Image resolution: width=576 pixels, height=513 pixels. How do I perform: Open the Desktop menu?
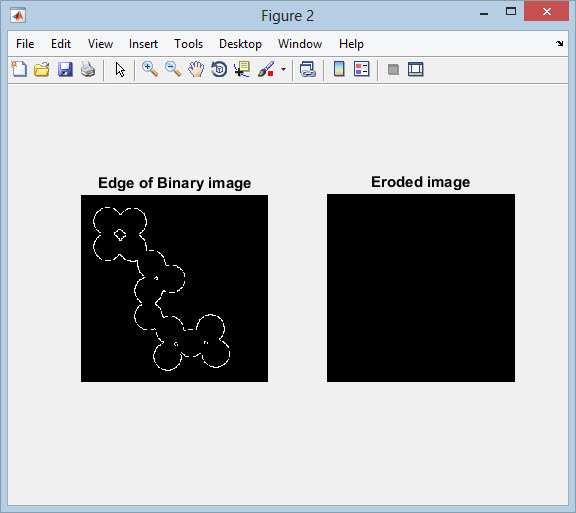click(240, 44)
